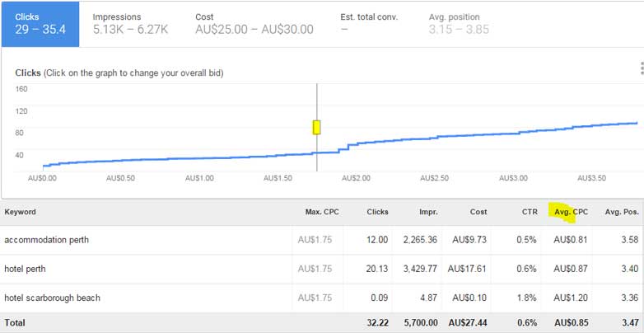Click AU$2.00 on the graph axis

pos(356,178)
